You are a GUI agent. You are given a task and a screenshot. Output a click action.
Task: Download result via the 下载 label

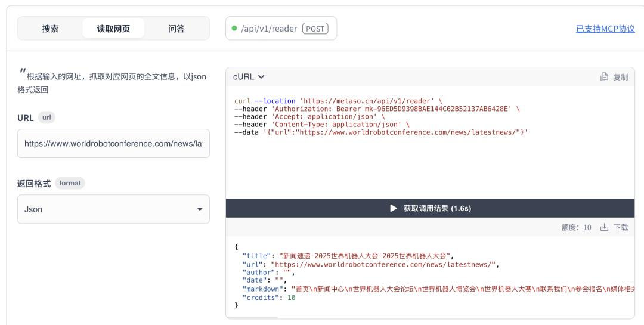click(621, 227)
